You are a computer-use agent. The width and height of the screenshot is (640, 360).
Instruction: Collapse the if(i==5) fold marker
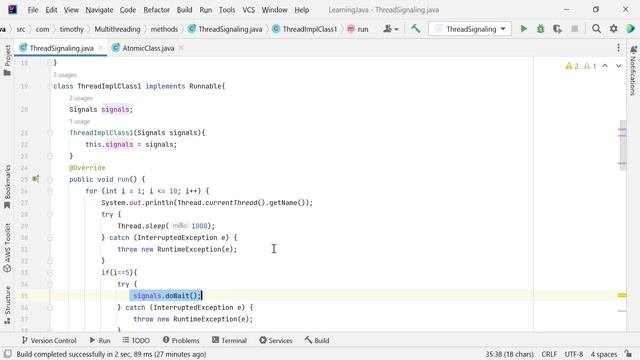click(50, 272)
